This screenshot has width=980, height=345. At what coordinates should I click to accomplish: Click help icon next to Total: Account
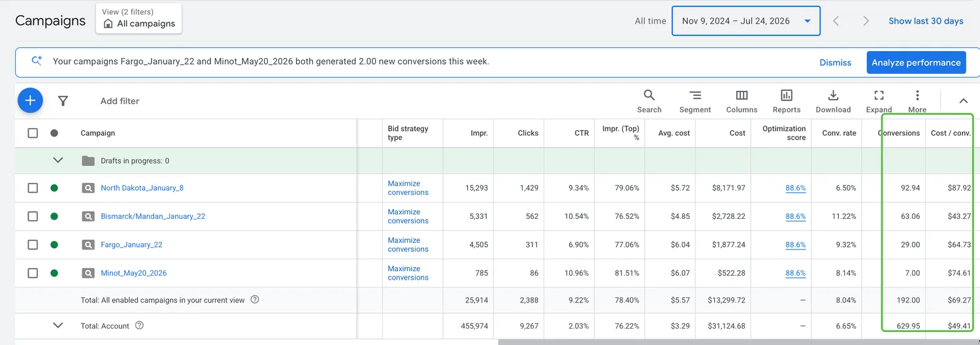pyautogui.click(x=139, y=325)
